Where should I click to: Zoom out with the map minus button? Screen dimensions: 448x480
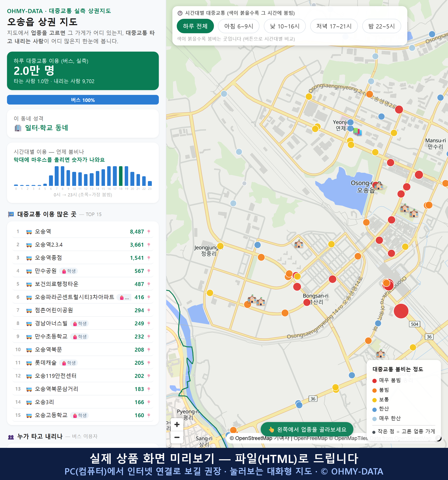click(x=177, y=437)
